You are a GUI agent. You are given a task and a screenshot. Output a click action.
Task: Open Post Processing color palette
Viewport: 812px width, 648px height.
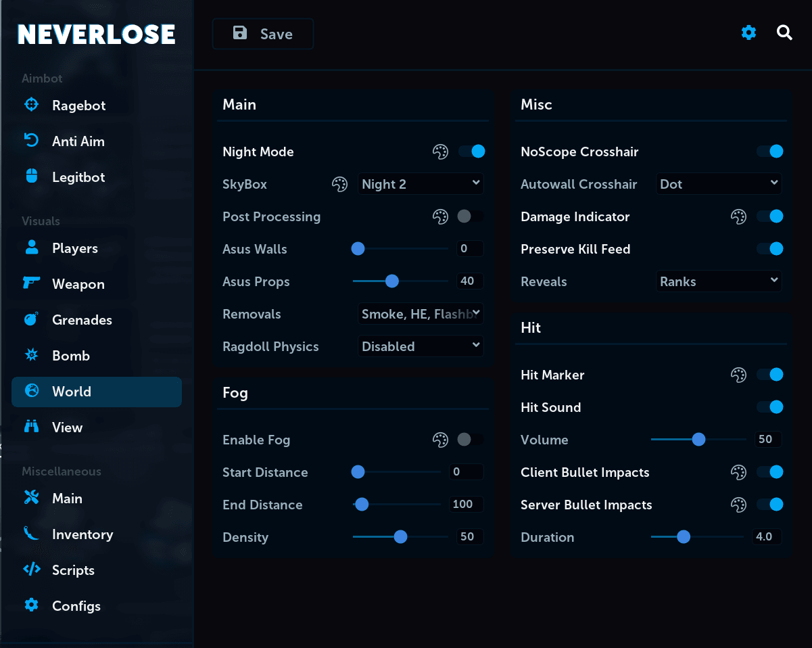tap(440, 216)
